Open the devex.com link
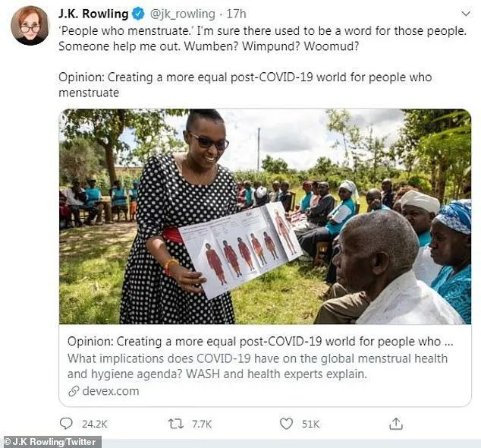The height and width of the screenshot is (448, 481). (x=111, y=391)
